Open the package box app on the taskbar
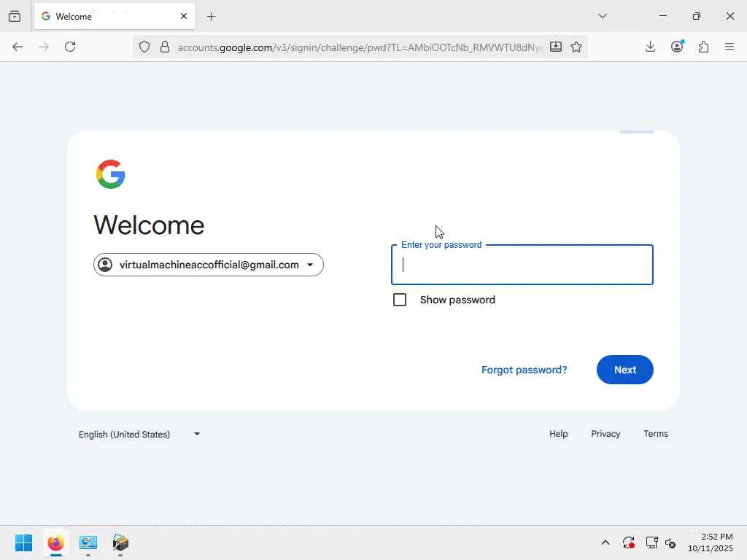 [x=120, y=542]
